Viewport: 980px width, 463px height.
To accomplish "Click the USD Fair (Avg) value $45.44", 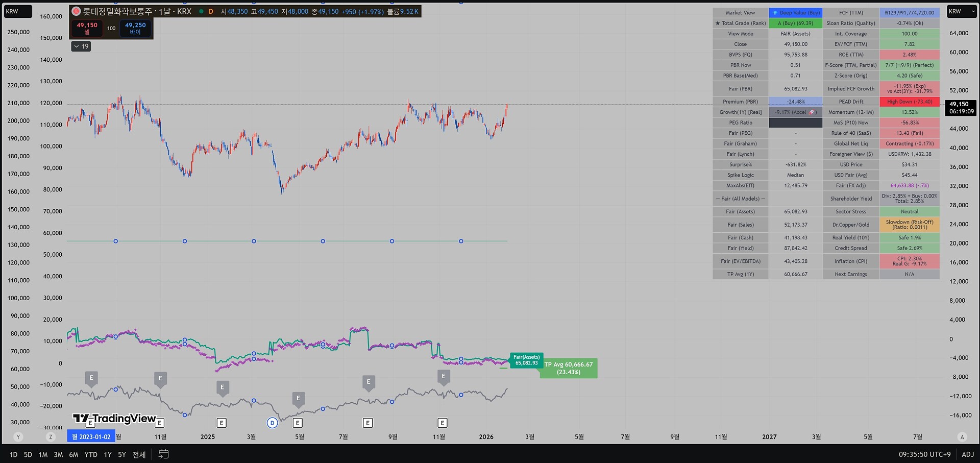I will (910, 175).
